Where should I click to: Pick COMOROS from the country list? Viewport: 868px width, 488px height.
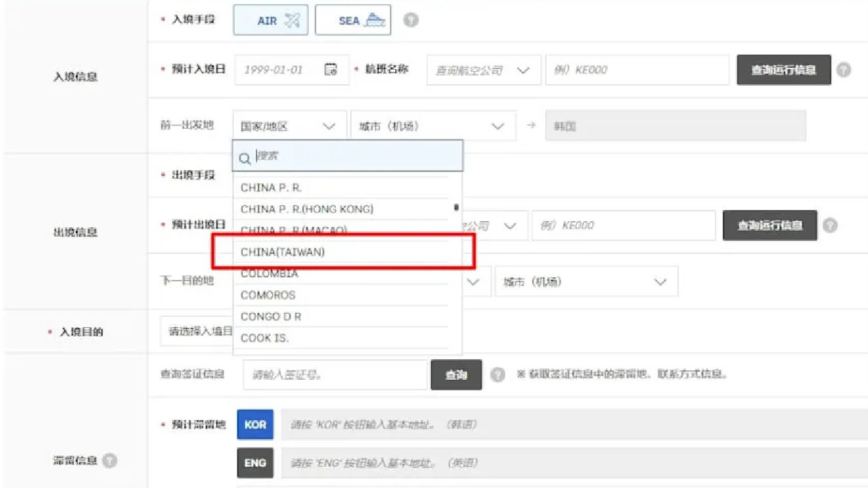(268, 295)
